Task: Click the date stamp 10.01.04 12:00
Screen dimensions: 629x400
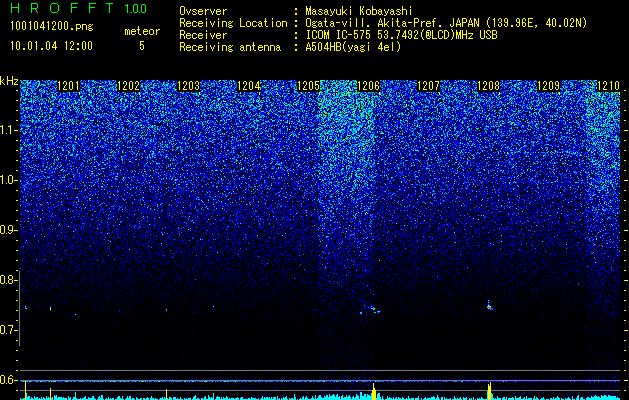Action: [51, 46]
